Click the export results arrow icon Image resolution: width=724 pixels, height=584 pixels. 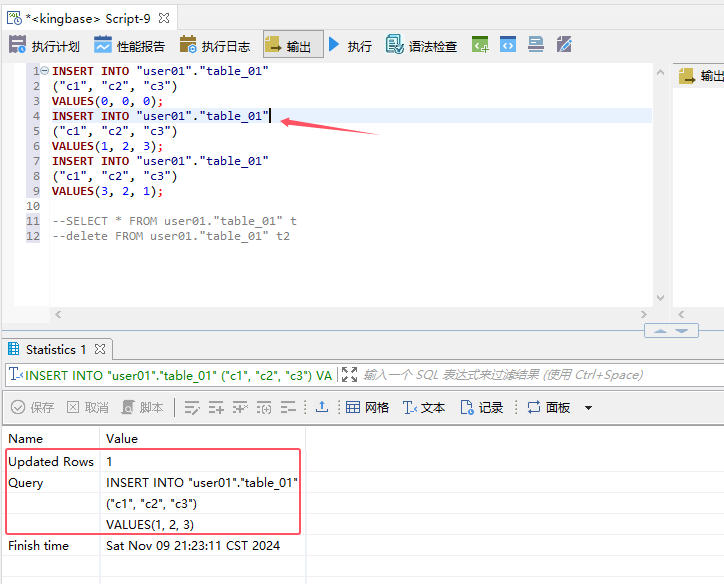pos(321,407)
